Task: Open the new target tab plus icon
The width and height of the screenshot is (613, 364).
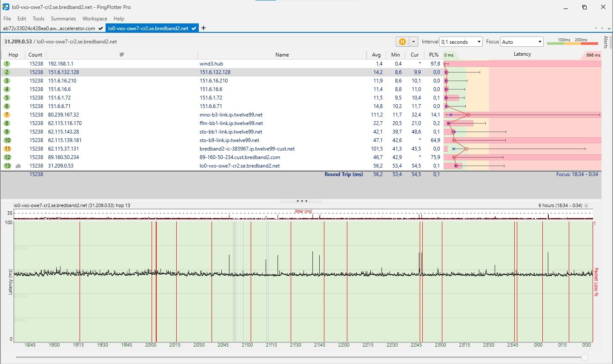Action: point(203,28)
